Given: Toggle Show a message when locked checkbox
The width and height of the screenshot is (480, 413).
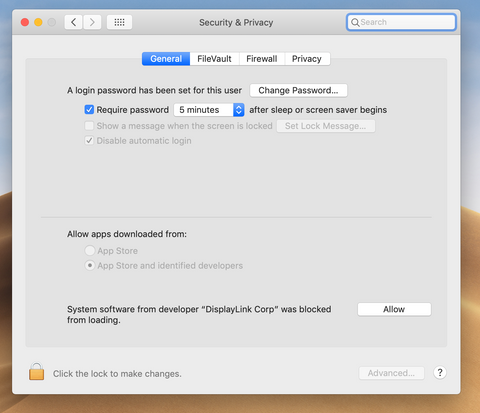Looking at the screenshot, I should point(89,126).
